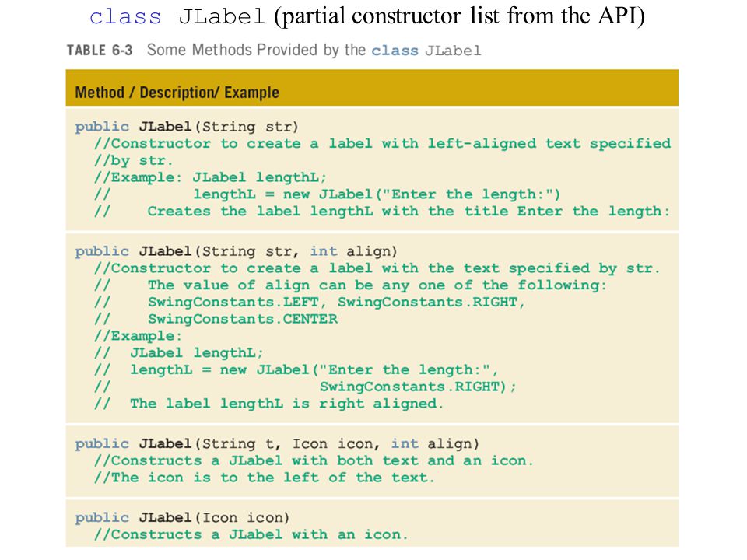Image resolution: width=747 pixels, height=560 pixels.
Task: Click the blue 'class' keyword in table caption
Action: 395,51
